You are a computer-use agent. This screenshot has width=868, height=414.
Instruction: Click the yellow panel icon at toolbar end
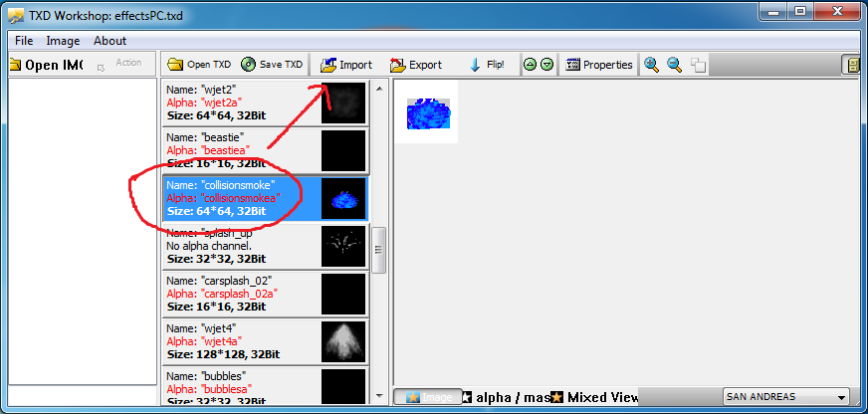[852, 65]
